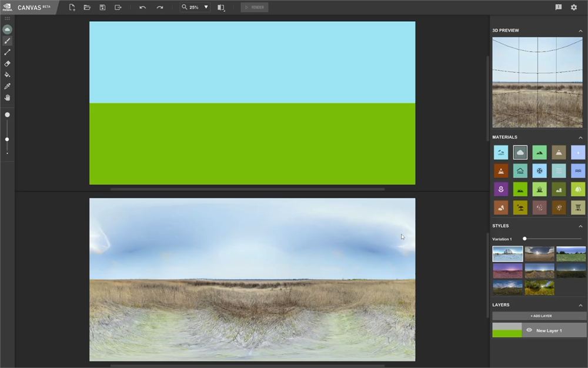Click the Variation 1 slider handle

click(524, 239)
